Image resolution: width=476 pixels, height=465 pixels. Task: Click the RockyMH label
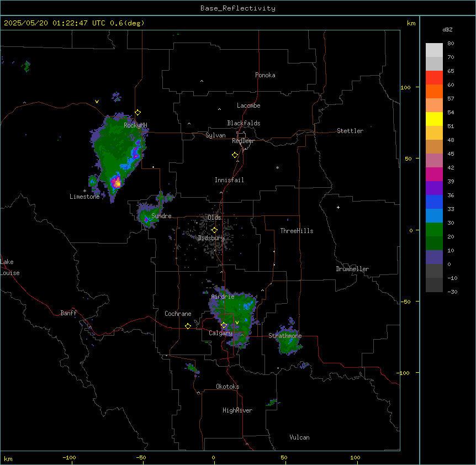tap(135, 125)
